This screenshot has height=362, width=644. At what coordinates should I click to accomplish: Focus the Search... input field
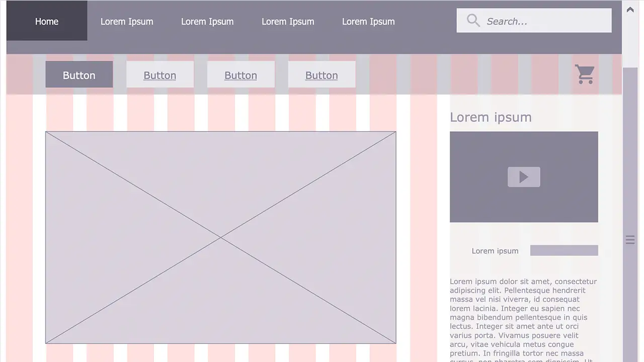[534, 21]
